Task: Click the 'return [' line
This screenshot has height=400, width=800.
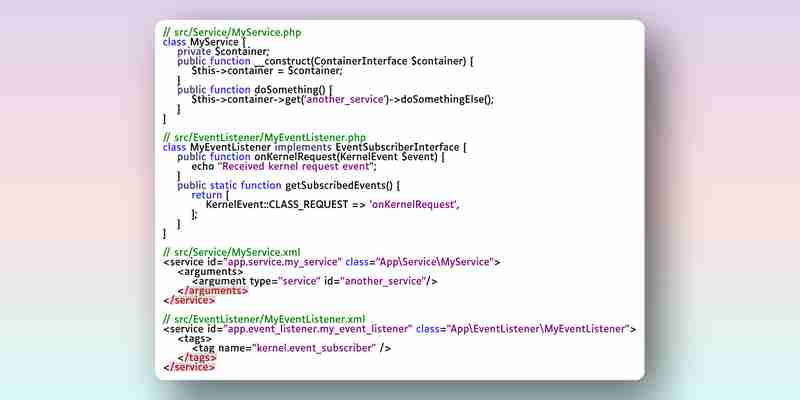Action: pos(210,195)
